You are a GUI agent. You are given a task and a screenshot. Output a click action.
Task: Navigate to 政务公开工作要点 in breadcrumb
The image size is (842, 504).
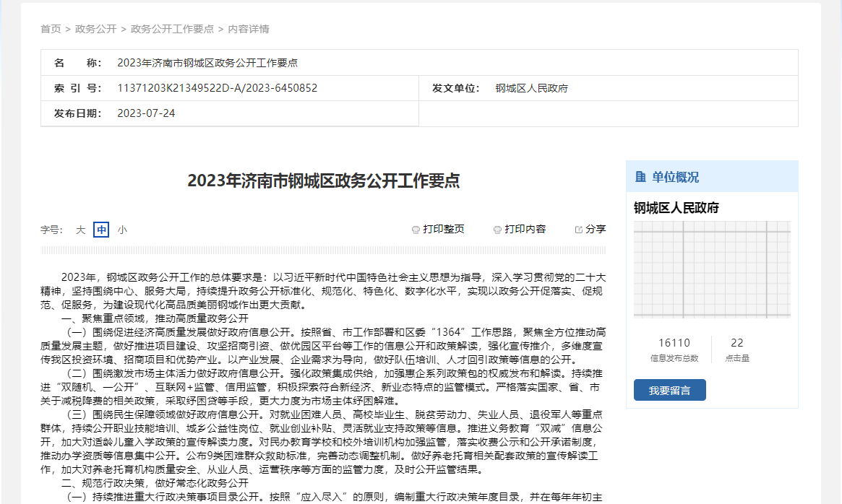pos(172,29)
